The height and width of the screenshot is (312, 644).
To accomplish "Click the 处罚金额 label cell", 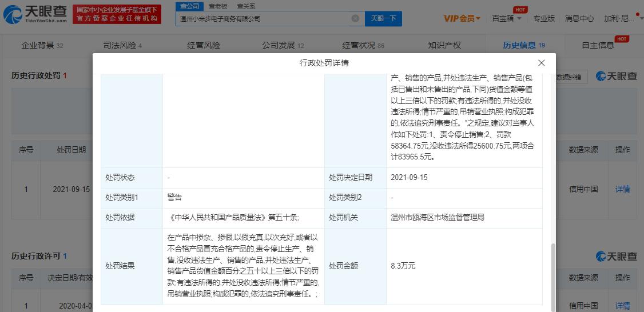I will (x=355, y=266).
